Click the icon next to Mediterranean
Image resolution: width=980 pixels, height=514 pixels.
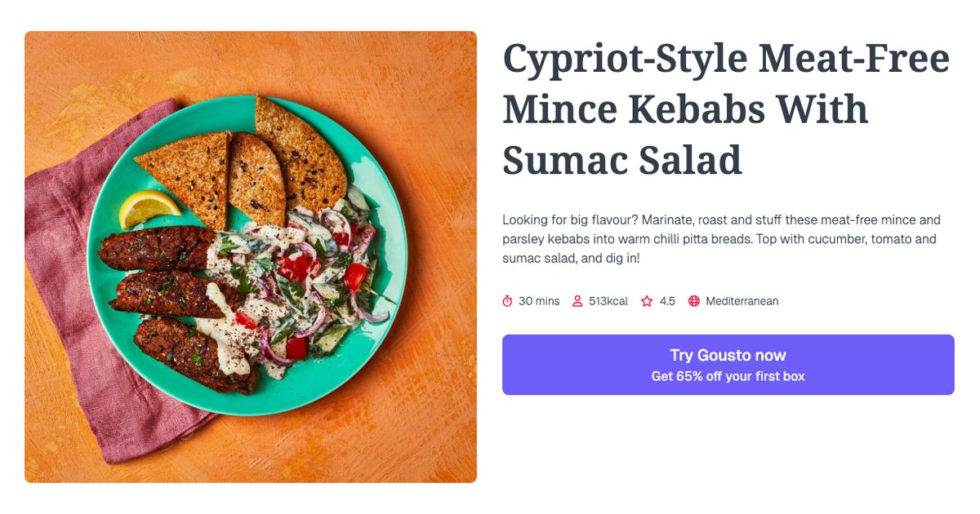[693, 300]
